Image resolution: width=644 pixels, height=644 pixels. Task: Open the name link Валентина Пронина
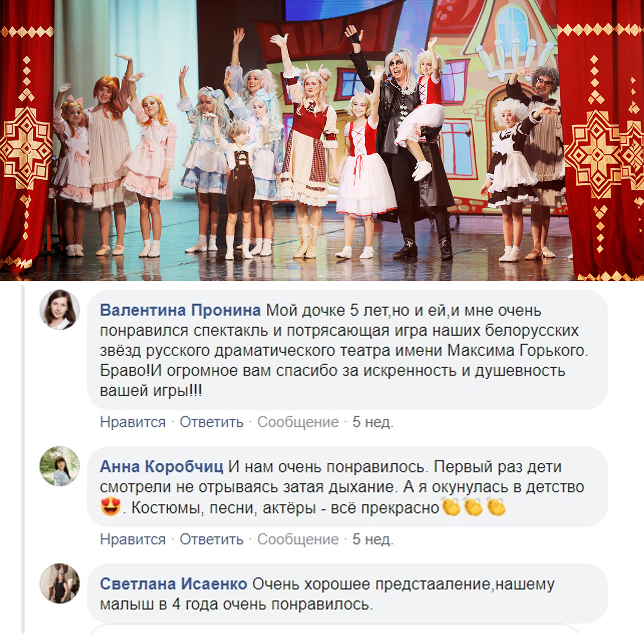click(180, 310)
